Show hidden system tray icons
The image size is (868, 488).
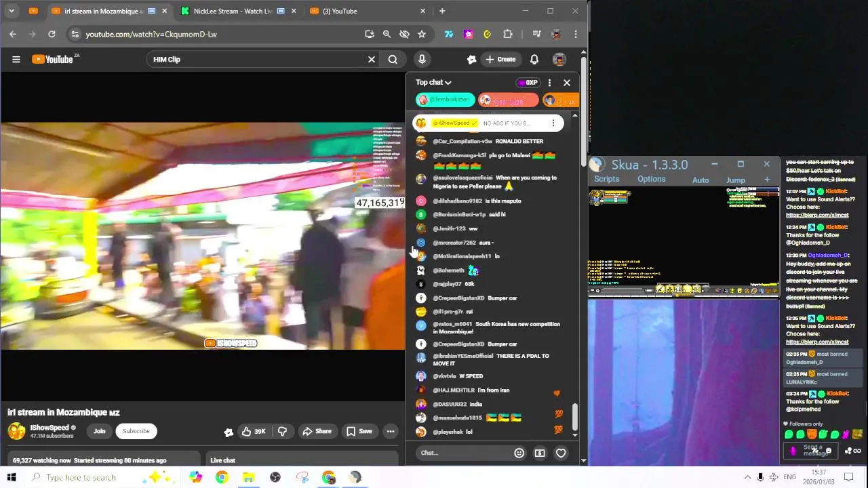tap(747, 477)
